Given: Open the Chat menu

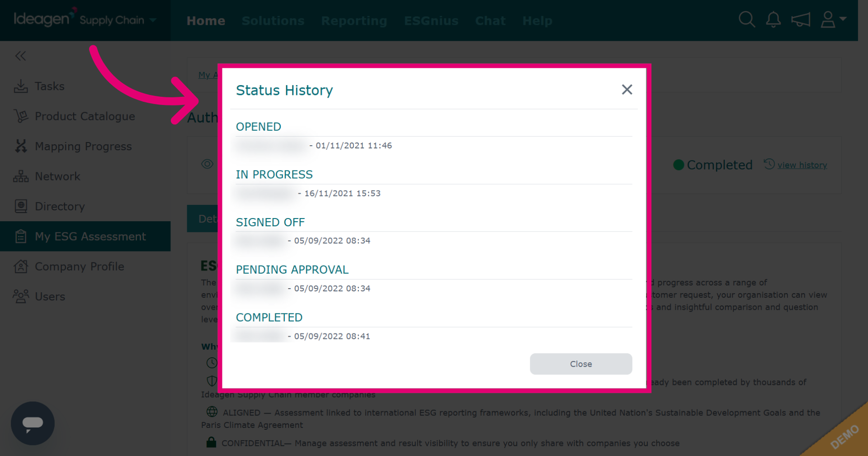Looking at the screenshot, I should pyautogui.click(x=490, y=21).
